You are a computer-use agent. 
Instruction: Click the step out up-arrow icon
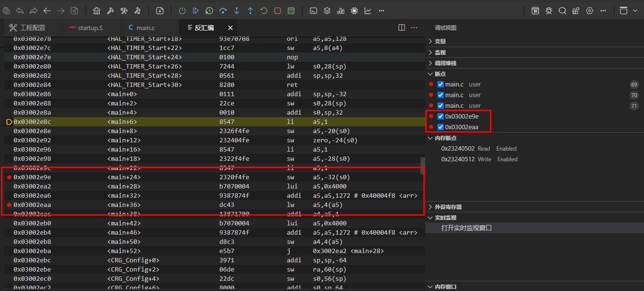(x=250, y=10)
